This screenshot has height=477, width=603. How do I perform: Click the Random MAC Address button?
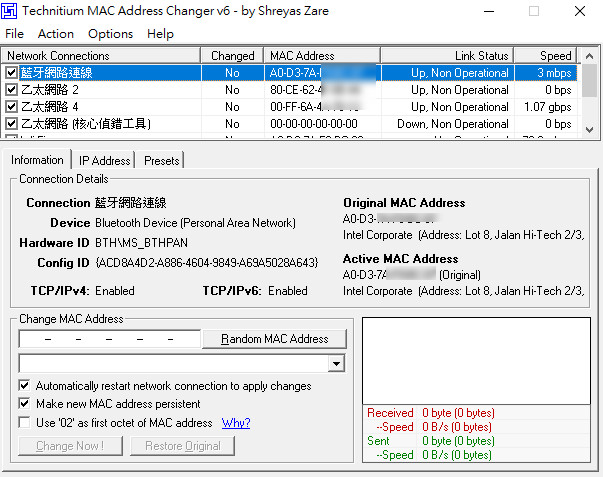click(275, 339)
